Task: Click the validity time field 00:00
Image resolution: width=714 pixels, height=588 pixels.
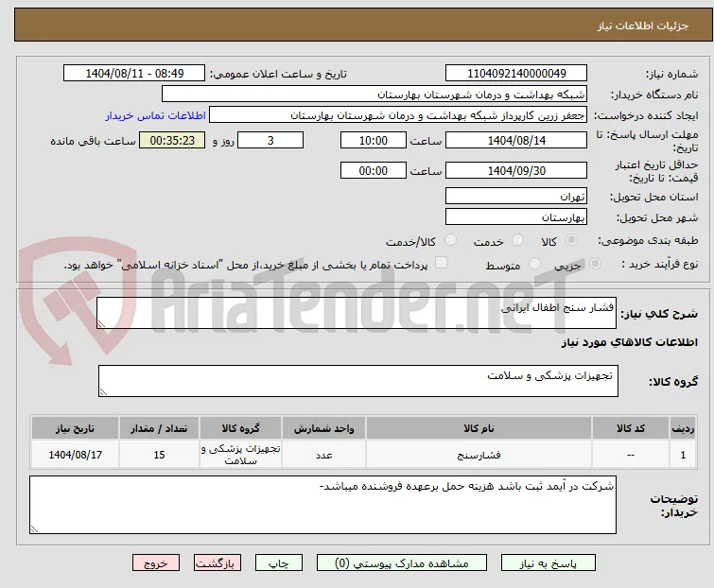Action: coord(373,171)
